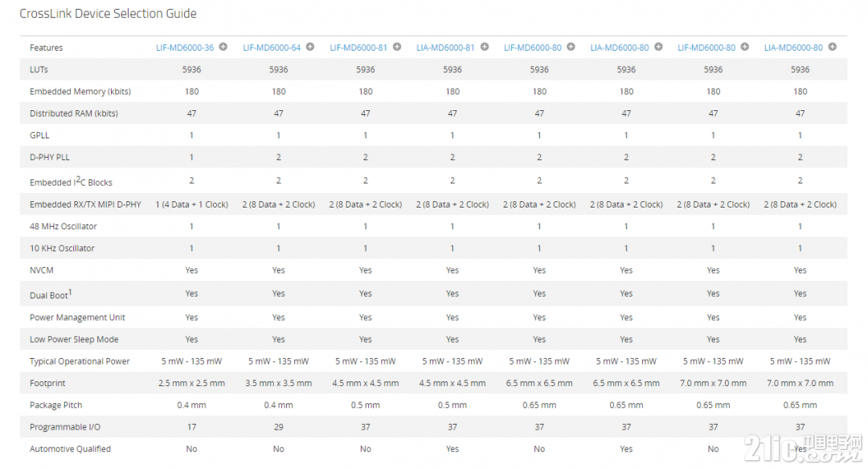This screenshot has height=469, width=868.
Task: Click the CrossLink Device Selection Guide title
Action: pyautogui.click(x=108, y=14)
